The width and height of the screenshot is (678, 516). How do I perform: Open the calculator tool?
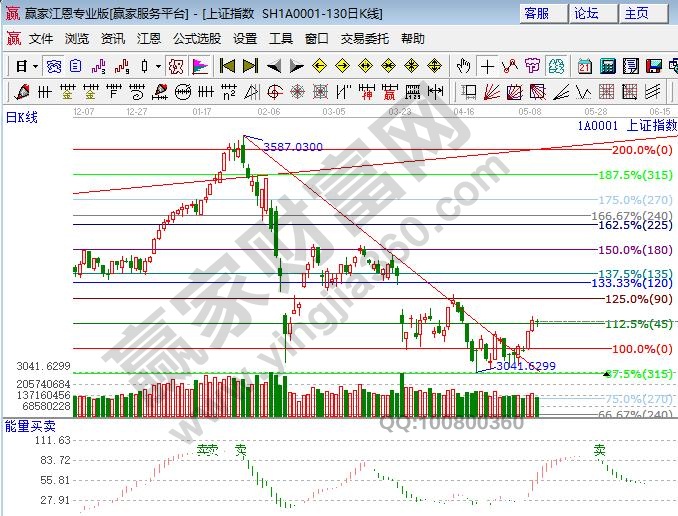tap(608, 66)
